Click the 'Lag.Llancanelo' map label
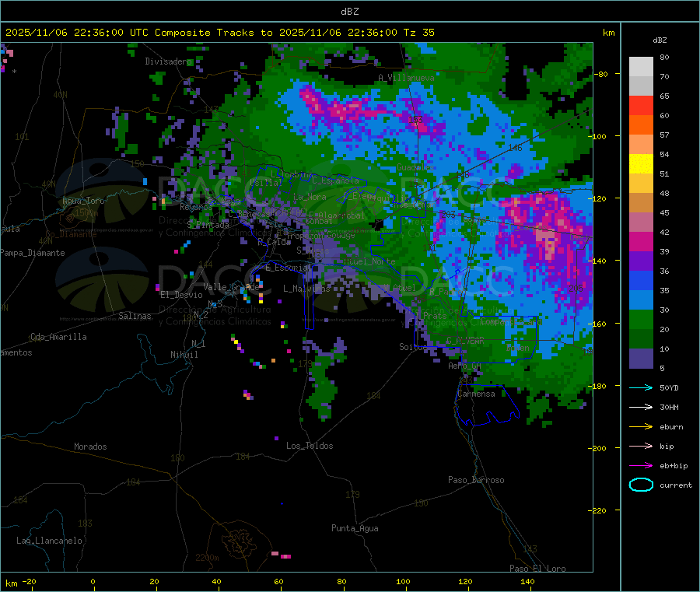The width and height of the screenshot is (700, 592). tap(49, 541)
